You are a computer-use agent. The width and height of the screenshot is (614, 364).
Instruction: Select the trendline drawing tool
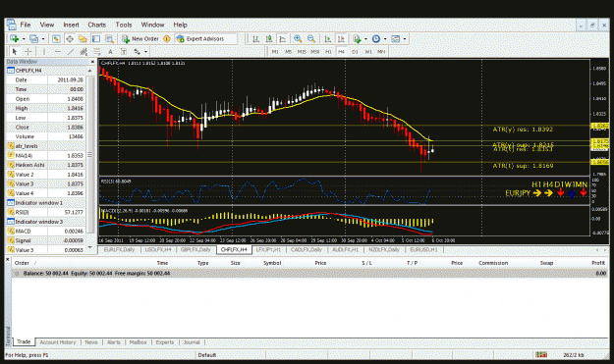pyautogui.click(x=71, y=51)
